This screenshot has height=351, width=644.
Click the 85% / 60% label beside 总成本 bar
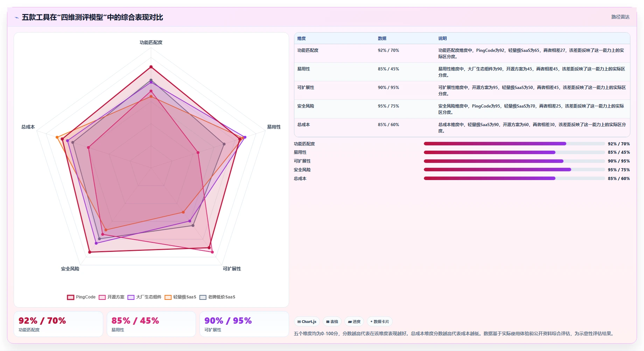(x=619, y=179)
